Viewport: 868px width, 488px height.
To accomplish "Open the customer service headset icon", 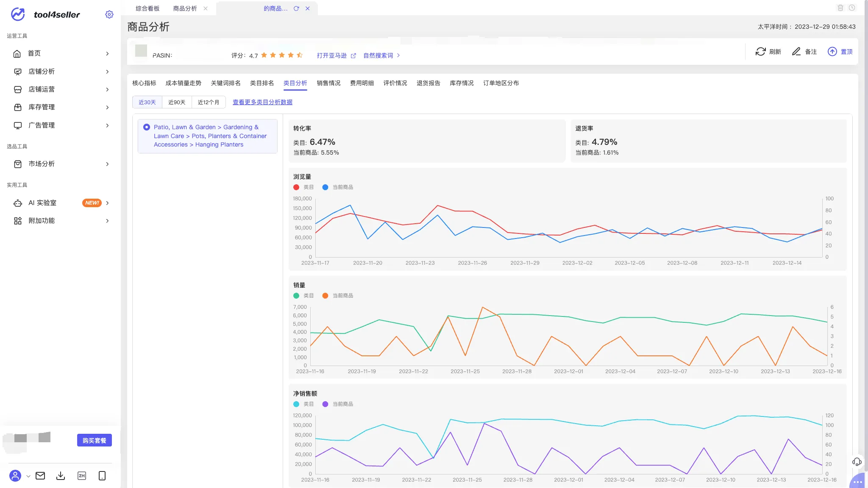I will coord(857,461).
